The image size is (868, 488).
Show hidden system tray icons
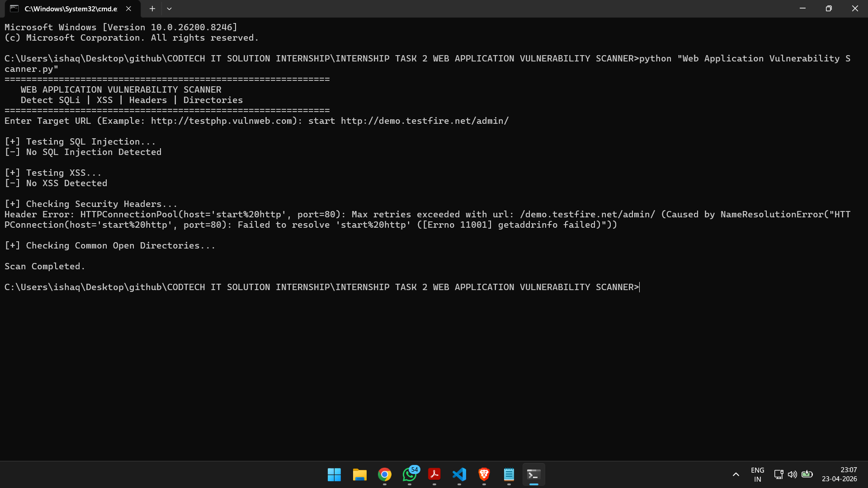point(736,474)
